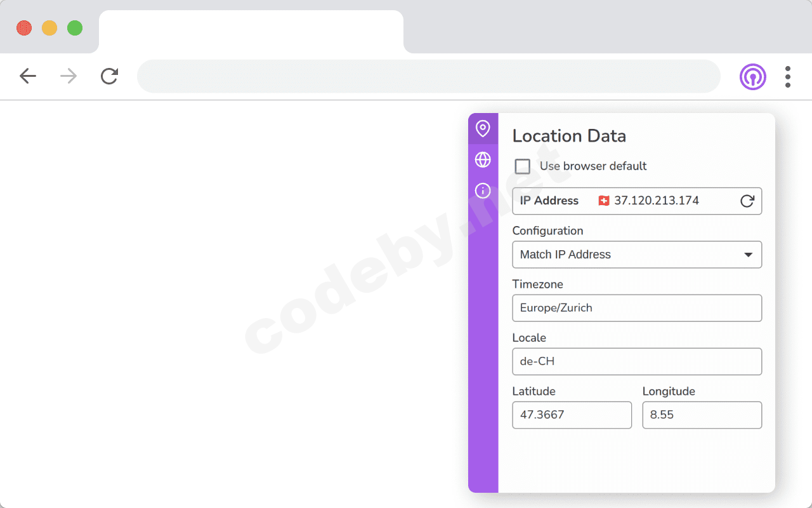Click the Longitude field 8.55
The width and height of the screenshot is (812, 508).
[702, 415]
